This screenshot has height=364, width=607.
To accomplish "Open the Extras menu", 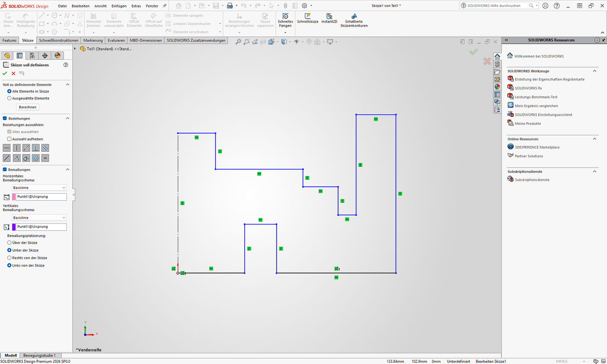I will (136, 6).
